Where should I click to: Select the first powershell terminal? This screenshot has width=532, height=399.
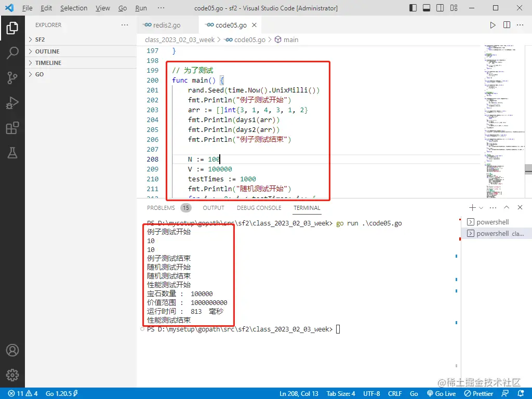point(497,222)
